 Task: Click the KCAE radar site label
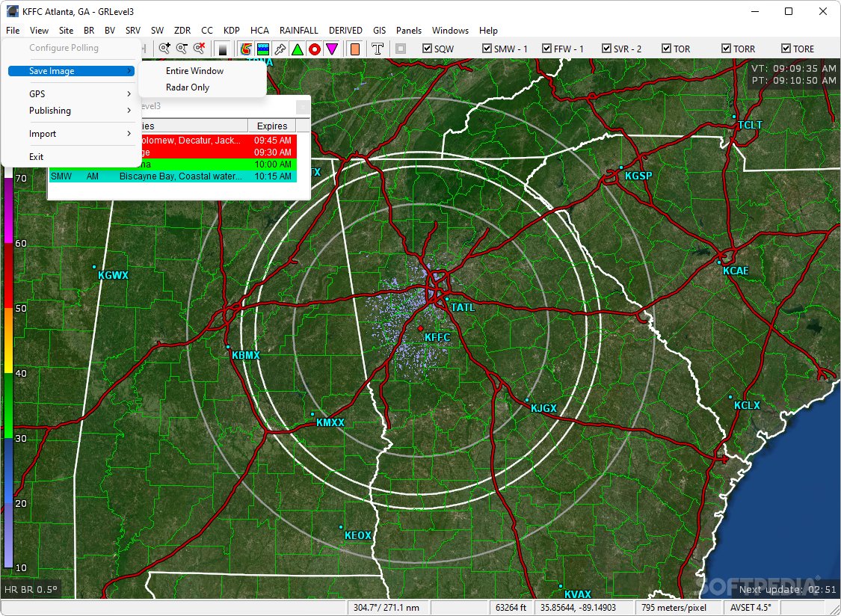(x=736, y=271)
